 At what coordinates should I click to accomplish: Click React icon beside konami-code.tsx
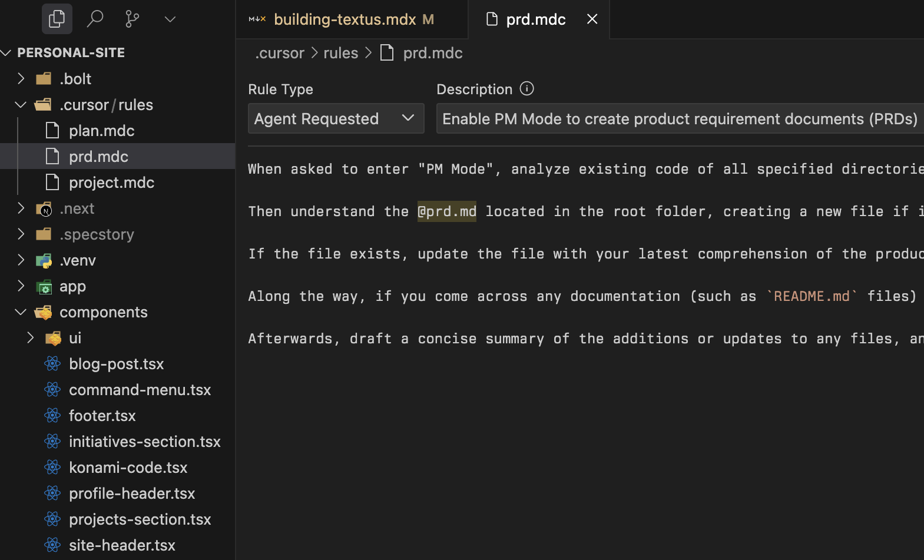pos(52,467)
